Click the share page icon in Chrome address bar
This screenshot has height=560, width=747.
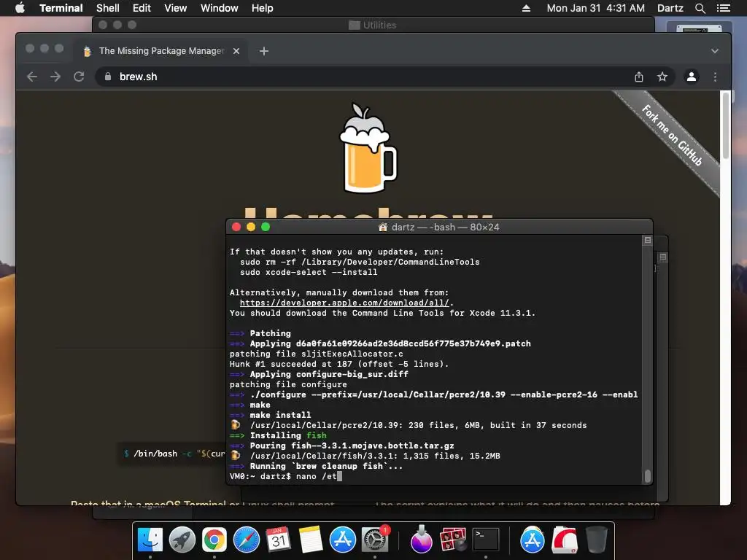pyautogui.click(x=639, y=77)
